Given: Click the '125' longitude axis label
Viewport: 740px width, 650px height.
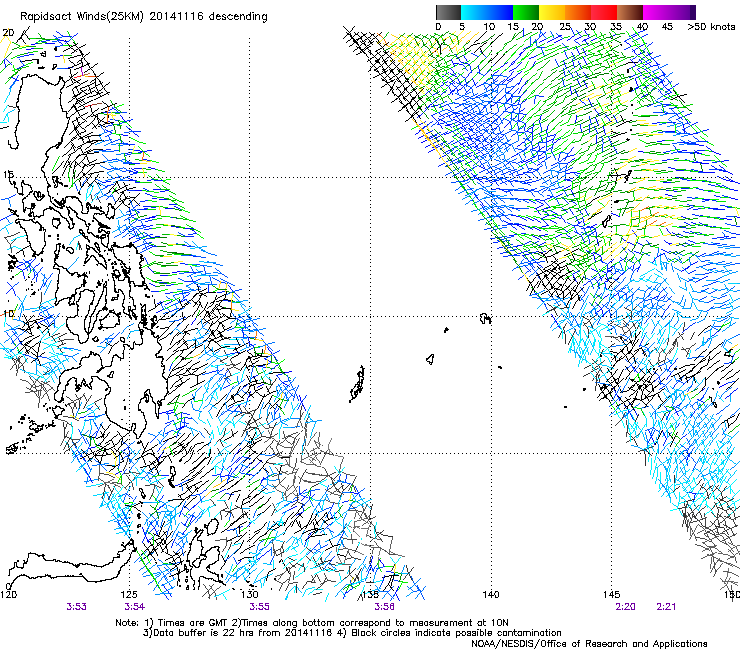Looking at the screenshot, I should [x=129, y=594].
